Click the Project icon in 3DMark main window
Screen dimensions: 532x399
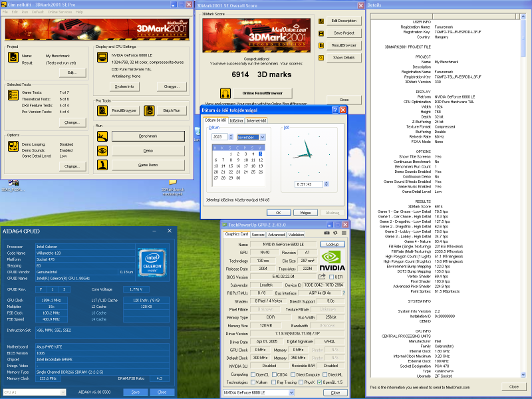pyautogui.click(x=13, y=57)
